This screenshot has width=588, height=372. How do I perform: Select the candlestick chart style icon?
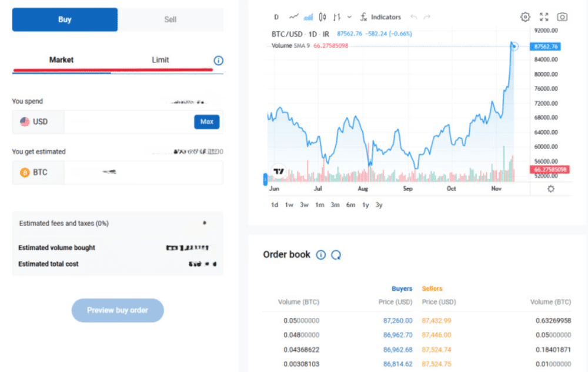click(322, 17)
